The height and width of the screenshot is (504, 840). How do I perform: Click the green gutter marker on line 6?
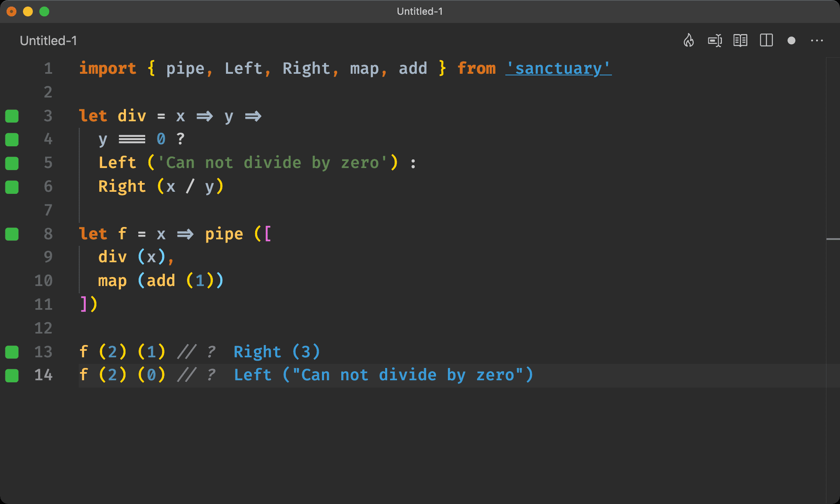(12, 187)
